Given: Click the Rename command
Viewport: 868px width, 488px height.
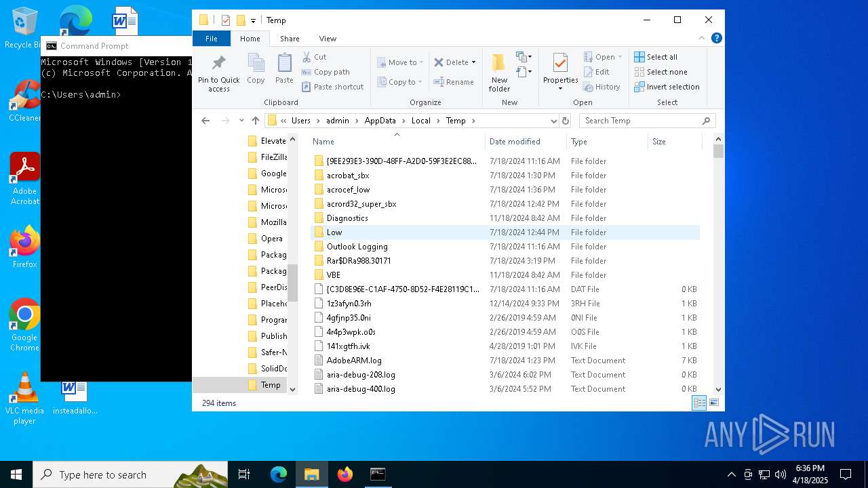Looking at the screenshot, I should (454, 82).
